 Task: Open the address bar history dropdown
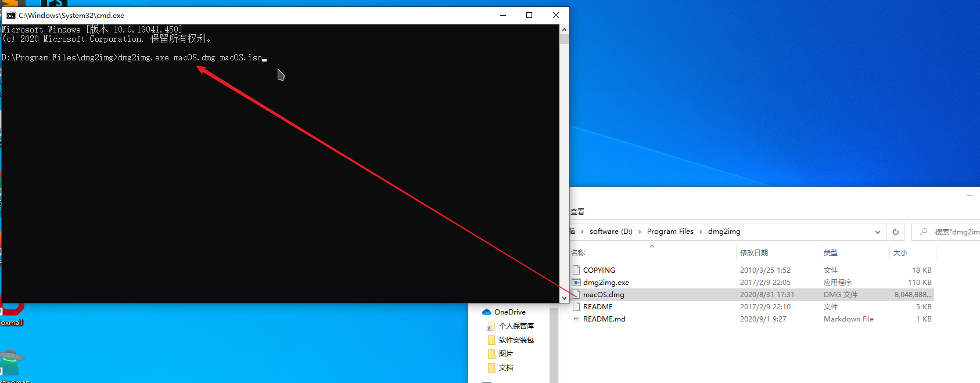[877, 232]
